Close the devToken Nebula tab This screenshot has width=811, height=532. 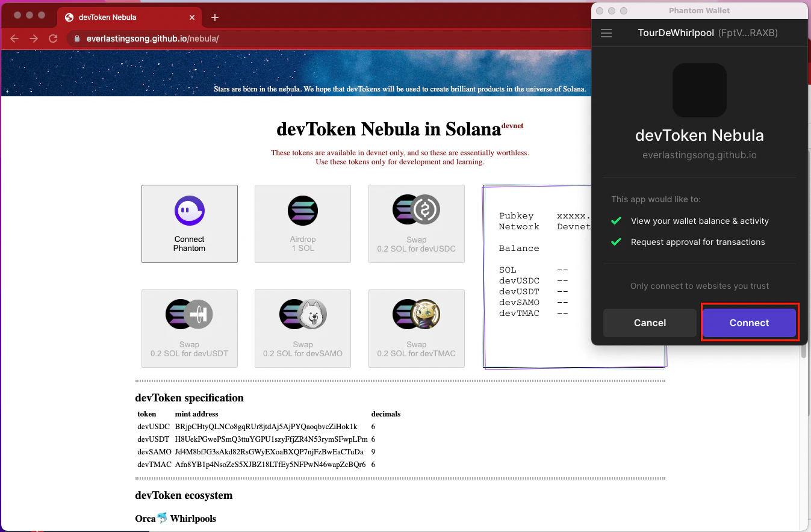coord(191,17)
